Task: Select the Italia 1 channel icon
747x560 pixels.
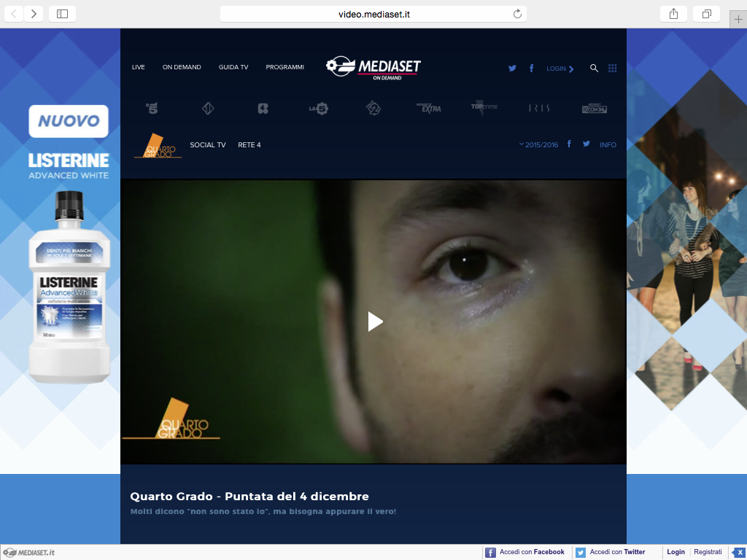Action: coord(208,109)
